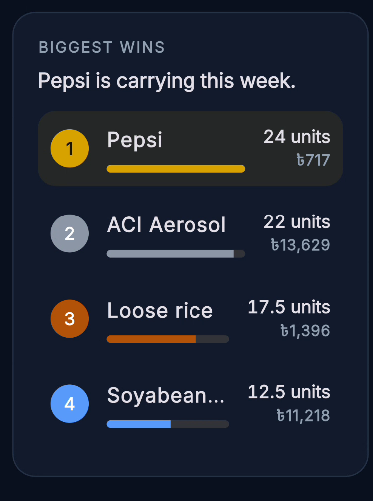Click the ৳13,629 revenue amount

300,245
